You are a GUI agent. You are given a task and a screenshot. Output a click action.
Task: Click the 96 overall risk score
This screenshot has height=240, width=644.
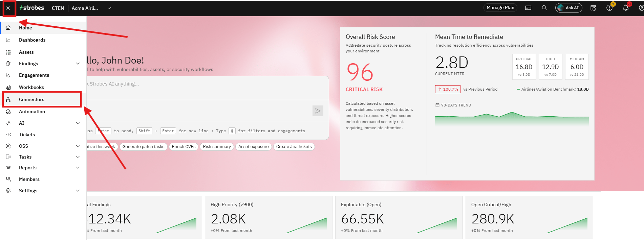pyautogui.click(x=360, y=72)
